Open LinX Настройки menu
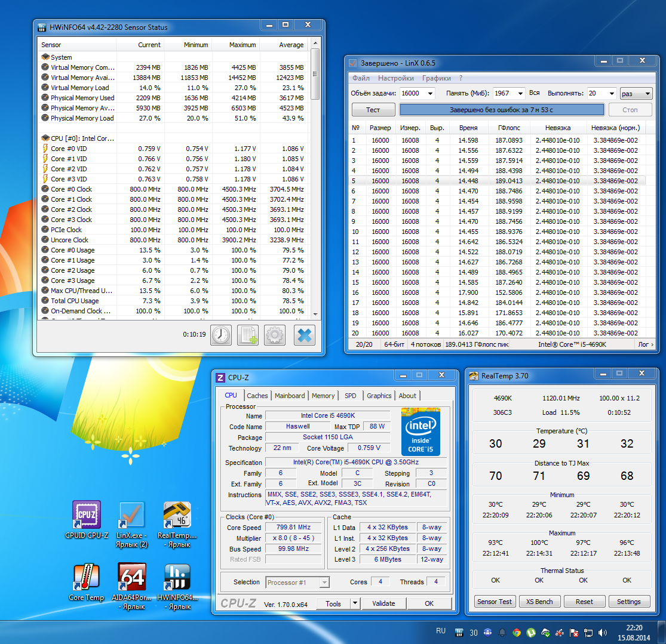This screenshot has height=644, width=666. 396,78
